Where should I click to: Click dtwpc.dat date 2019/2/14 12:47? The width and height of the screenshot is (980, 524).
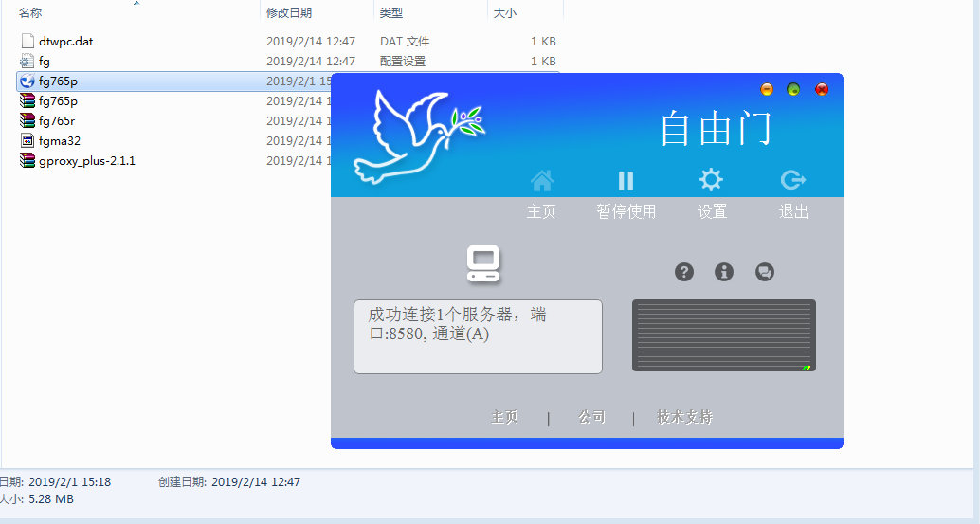pyautogui.click(x=311, y=42)
